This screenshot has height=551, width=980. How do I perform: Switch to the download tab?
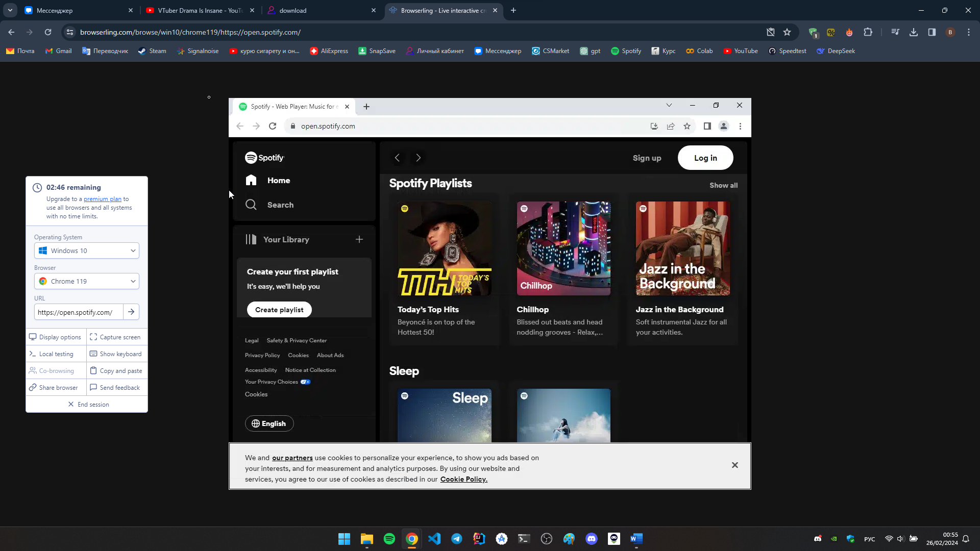(x=322, y=10)
